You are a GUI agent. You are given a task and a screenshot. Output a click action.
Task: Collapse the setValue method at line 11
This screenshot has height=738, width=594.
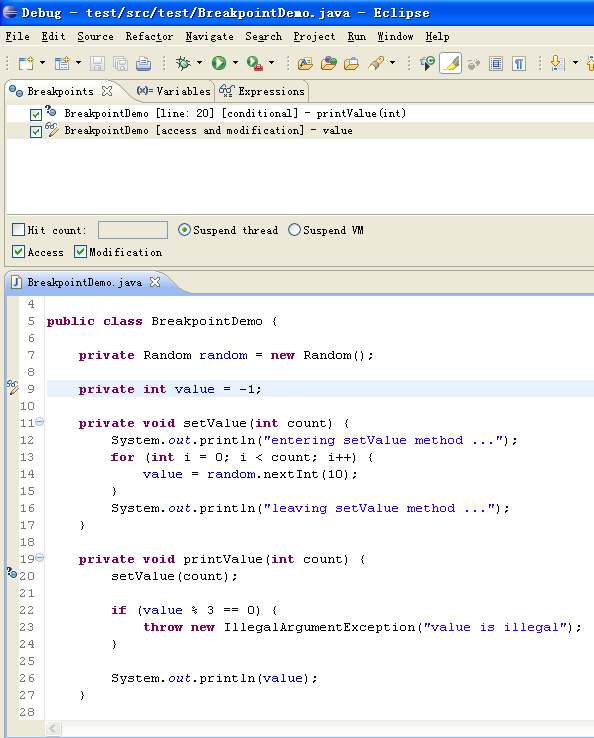point(40,422)
